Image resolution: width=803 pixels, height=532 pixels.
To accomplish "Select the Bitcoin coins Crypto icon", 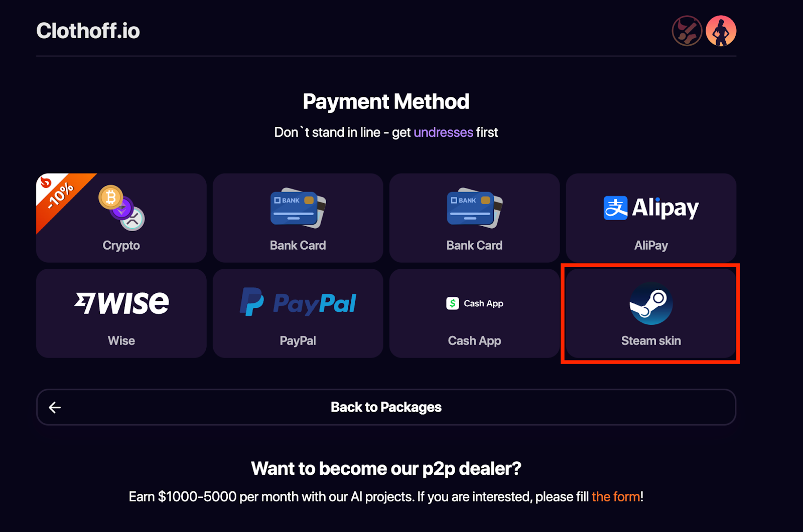I will 121,208.
